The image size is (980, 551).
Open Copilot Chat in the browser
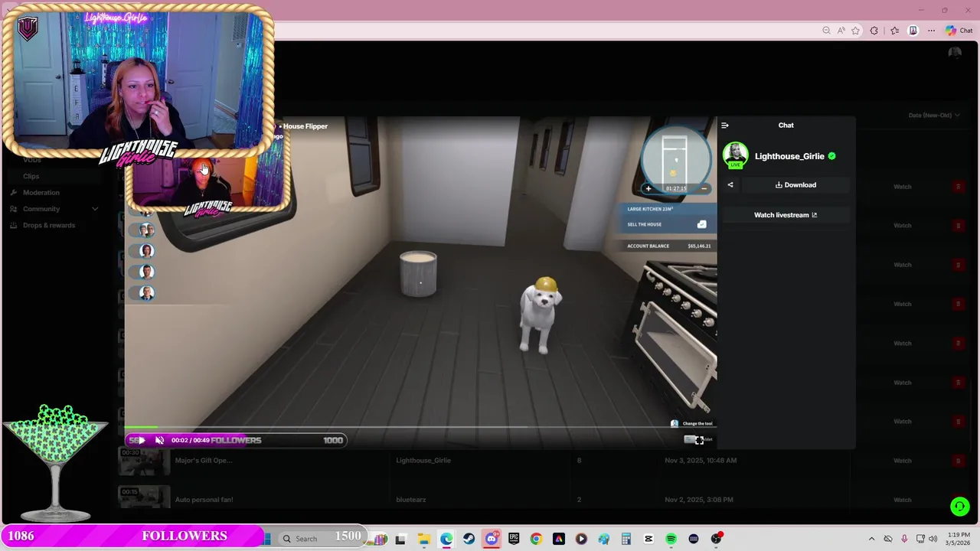pos(959,31)
